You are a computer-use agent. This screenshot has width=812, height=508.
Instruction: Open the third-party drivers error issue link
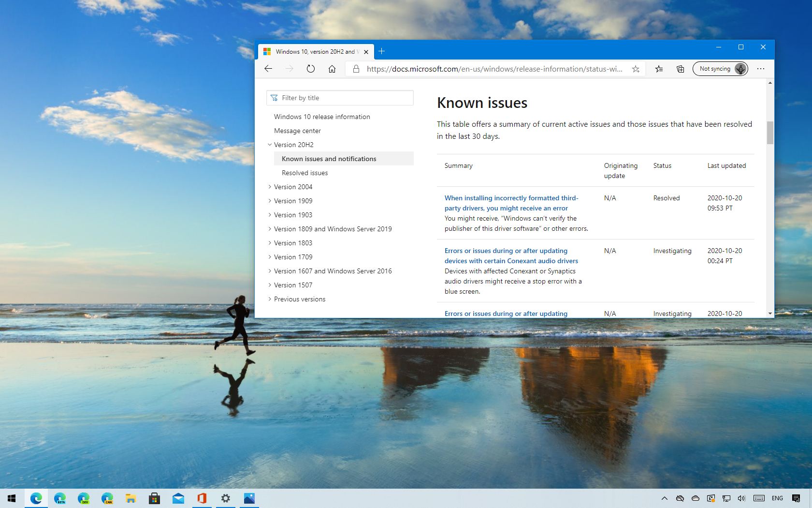click(511, 203)
